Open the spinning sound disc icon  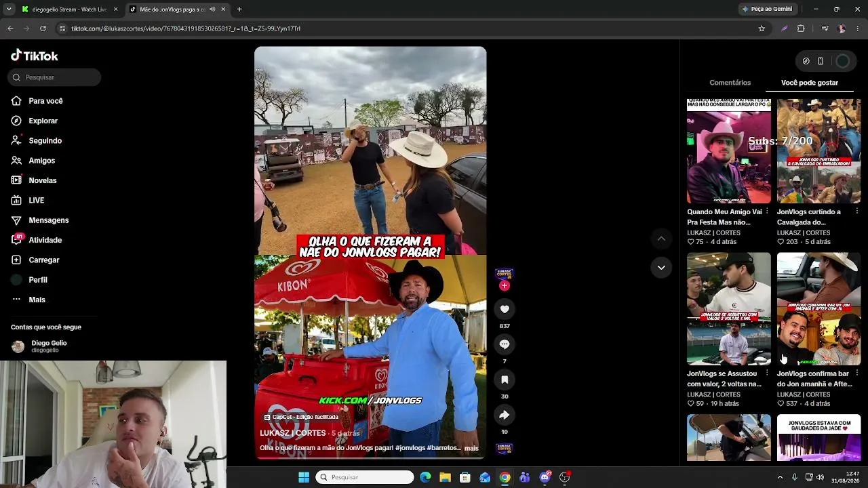(504, 448)
